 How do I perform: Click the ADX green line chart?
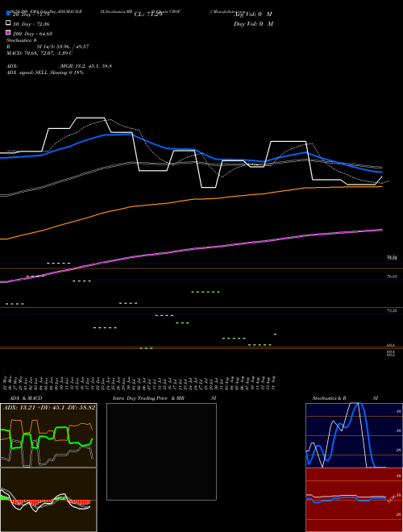[48, 439]
